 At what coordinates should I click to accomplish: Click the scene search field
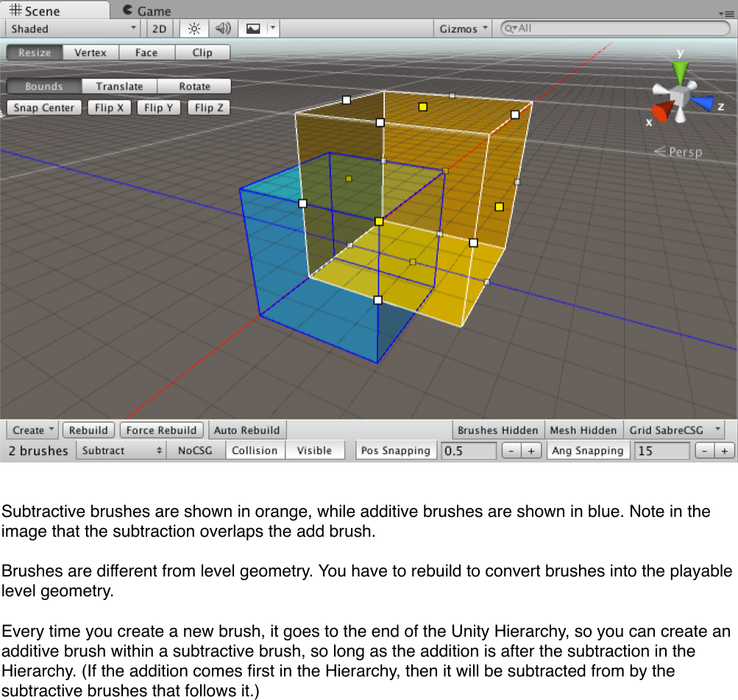tap(614, 28)
